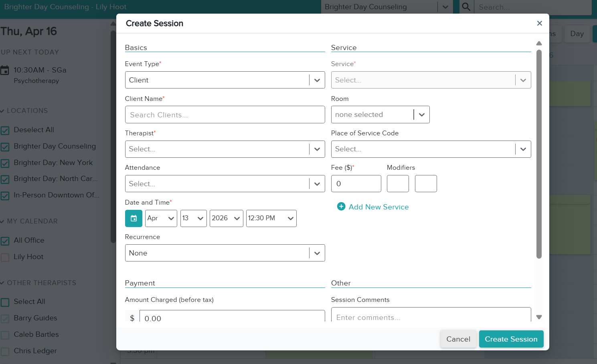Uncheck Brighter Day: North Carolina location

click(x=5, y=179)
